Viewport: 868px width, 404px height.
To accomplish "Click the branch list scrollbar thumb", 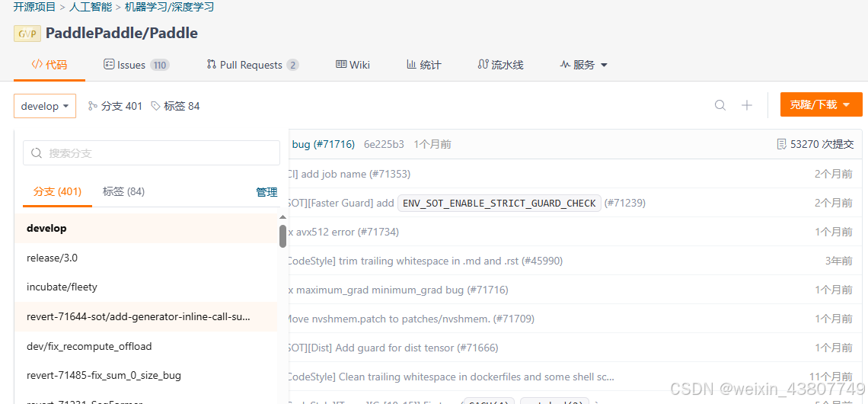I will pyautogui.click(x=283, y=236).
